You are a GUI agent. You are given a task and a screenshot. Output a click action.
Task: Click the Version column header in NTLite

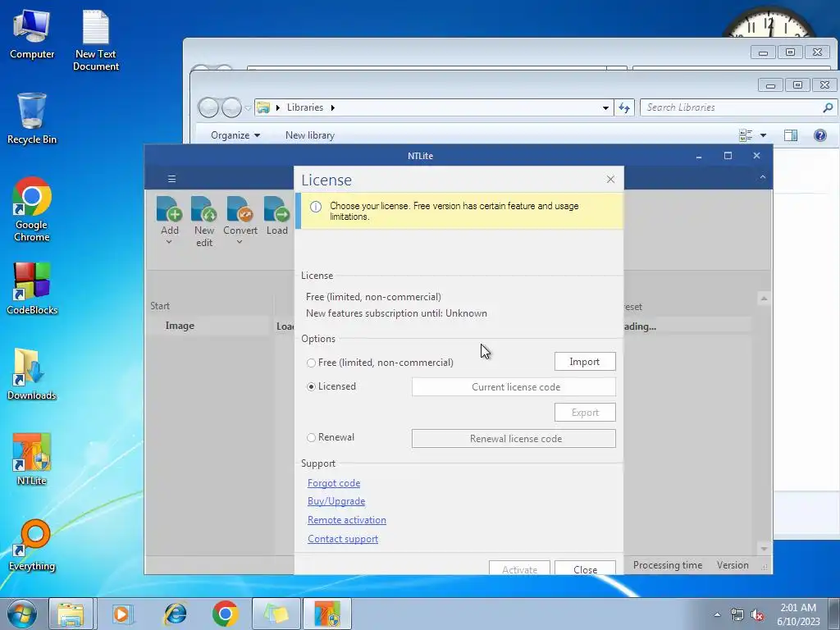pyautogui.click(x=733, y=565)
